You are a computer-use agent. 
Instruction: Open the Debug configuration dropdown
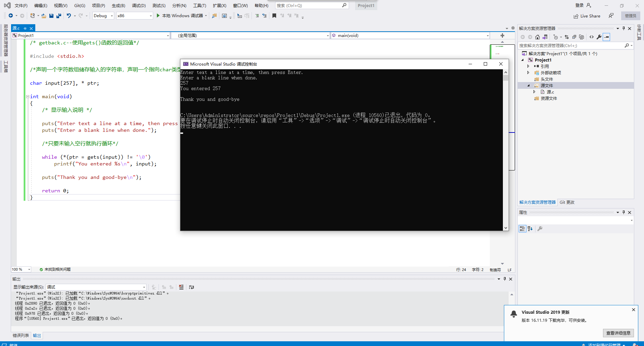point(103,16)
